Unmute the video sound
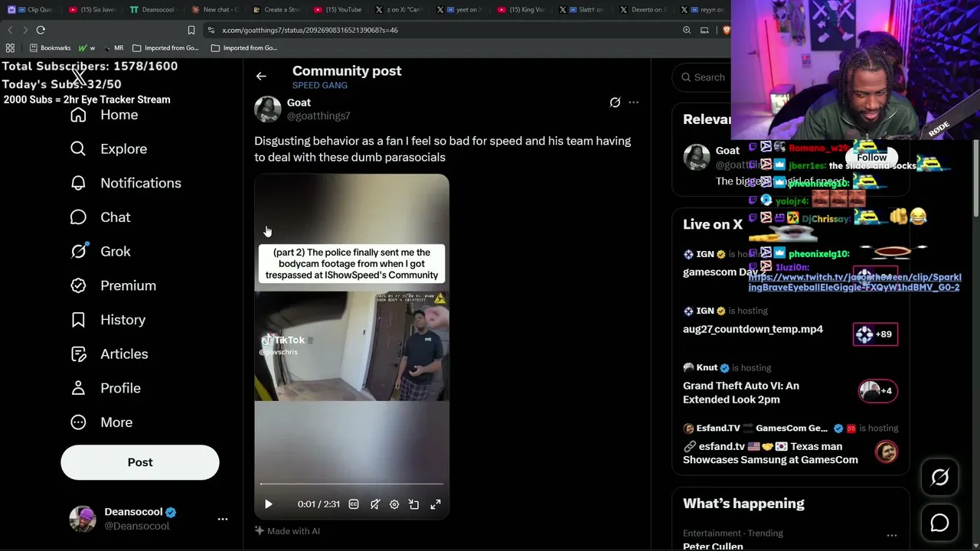This screenshot has height=551, width=980. (375, 504)
